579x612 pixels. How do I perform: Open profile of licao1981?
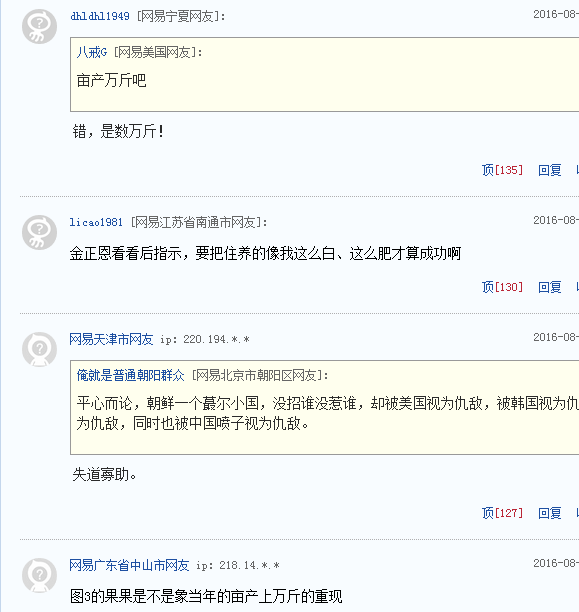click(96, 222)
